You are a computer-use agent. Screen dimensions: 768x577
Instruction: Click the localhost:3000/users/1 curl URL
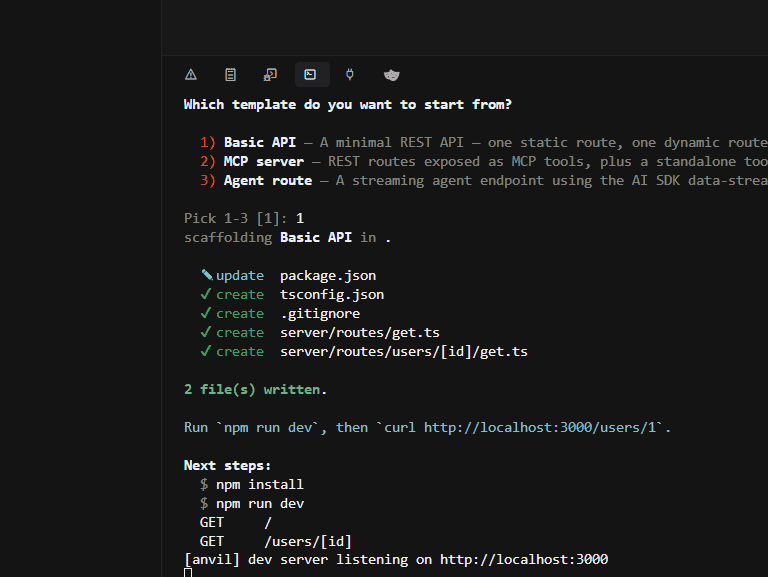[x=539, y=428]
